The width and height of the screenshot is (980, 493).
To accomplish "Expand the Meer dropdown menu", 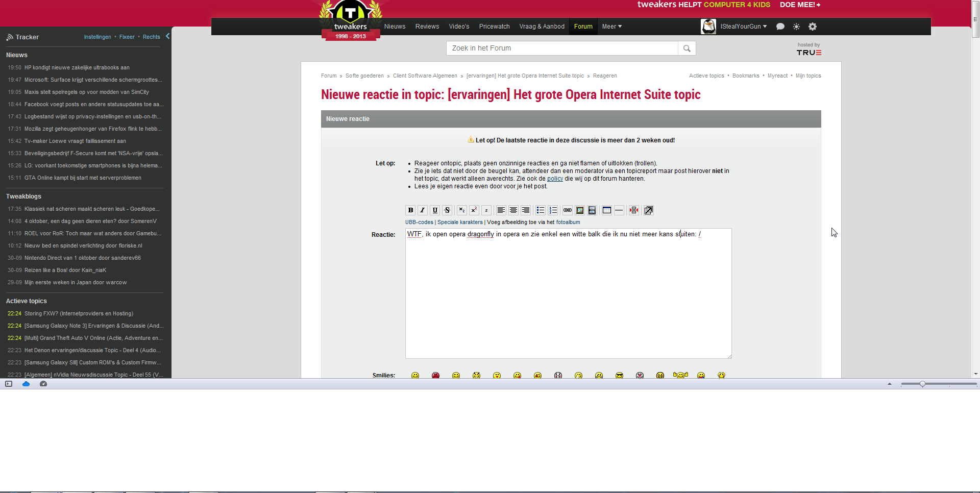I will point(612,27).
